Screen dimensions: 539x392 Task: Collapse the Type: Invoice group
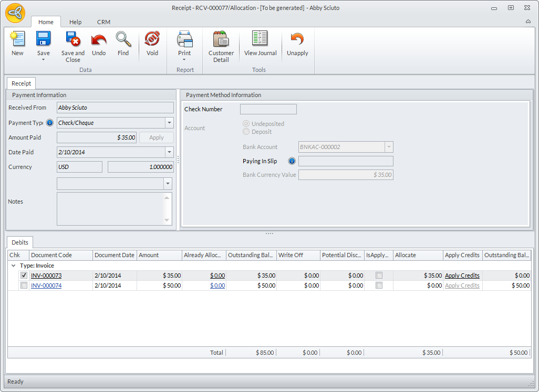[13, 266]
